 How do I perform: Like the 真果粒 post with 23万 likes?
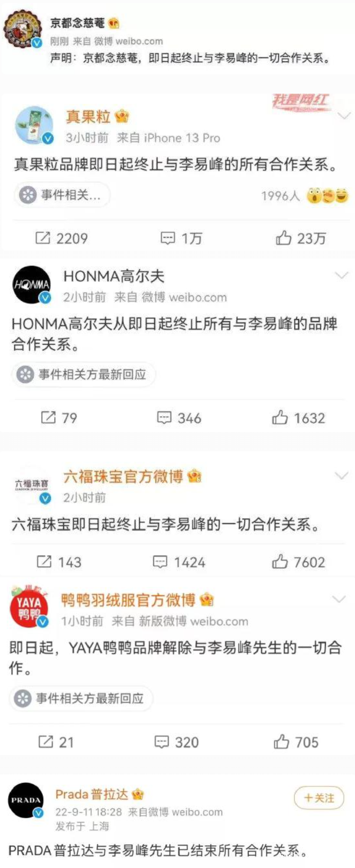click(x=300, y=238)
